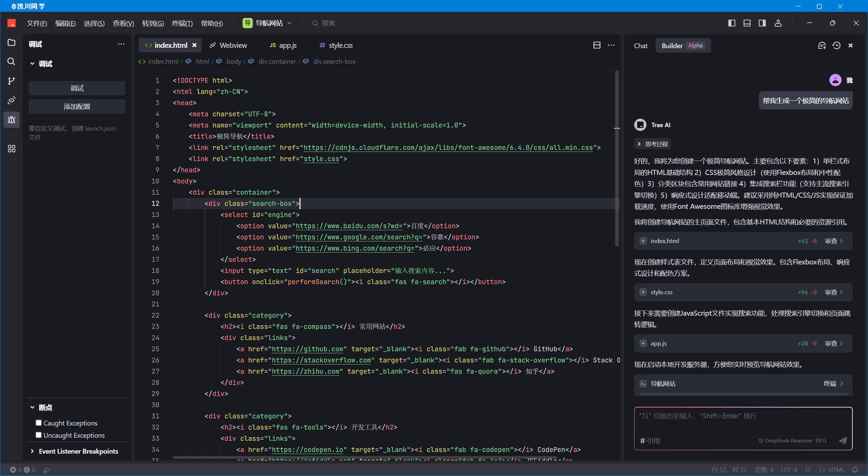868x476 pixels.
Task: Click the errors and warnings status indicator
Action: tap(22, 470)
